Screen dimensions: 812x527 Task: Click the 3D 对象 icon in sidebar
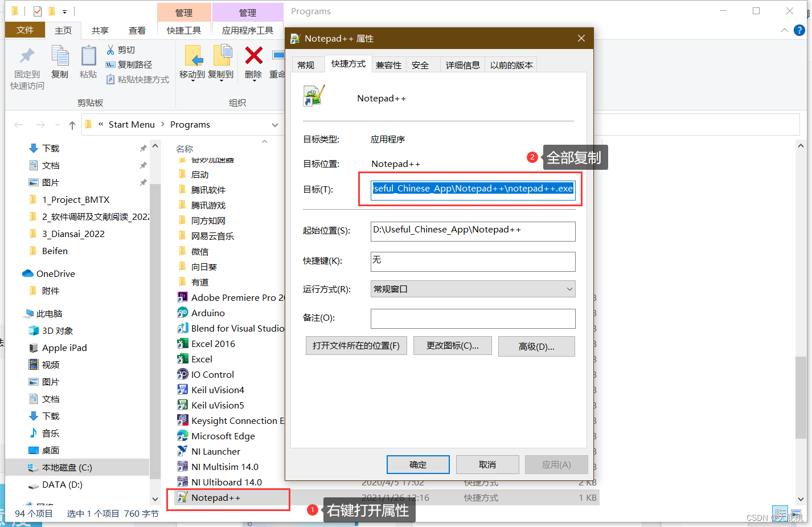point(34,330)
